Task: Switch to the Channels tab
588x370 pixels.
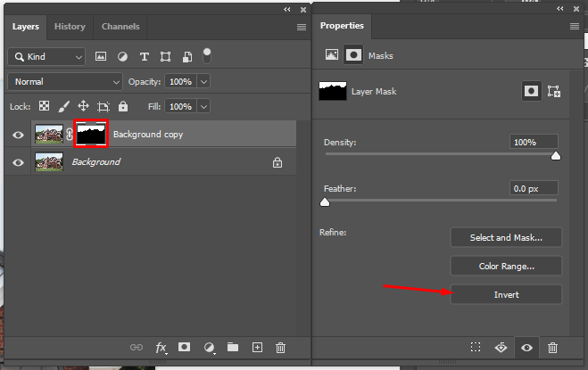Action: [x=120, y=27]
